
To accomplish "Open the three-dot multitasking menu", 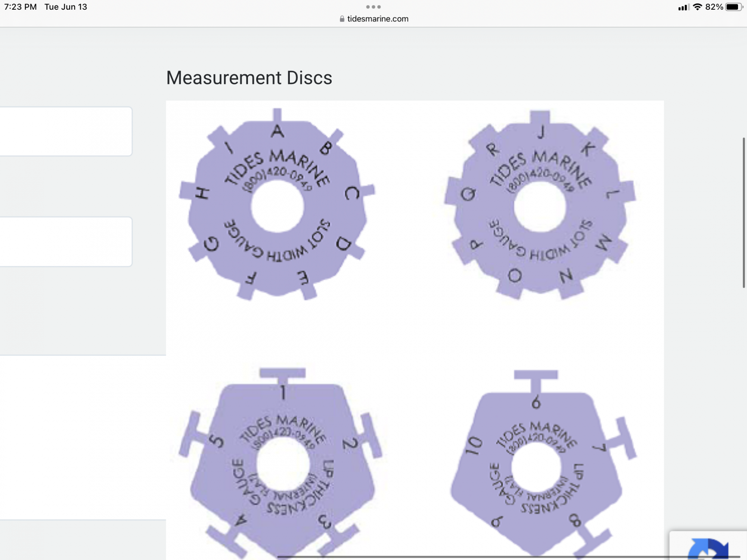I will 373,7.
